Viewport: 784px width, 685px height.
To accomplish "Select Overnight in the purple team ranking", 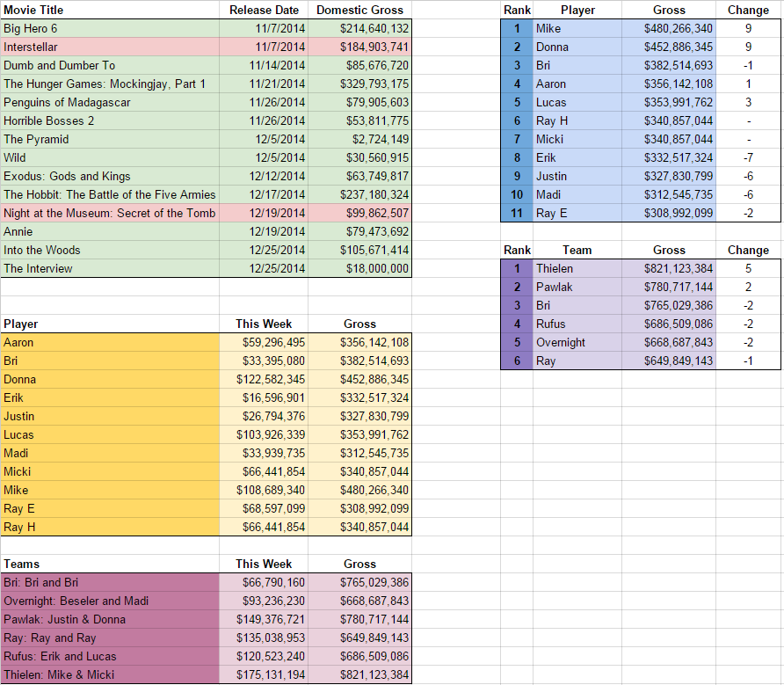I will coord(577,343).
